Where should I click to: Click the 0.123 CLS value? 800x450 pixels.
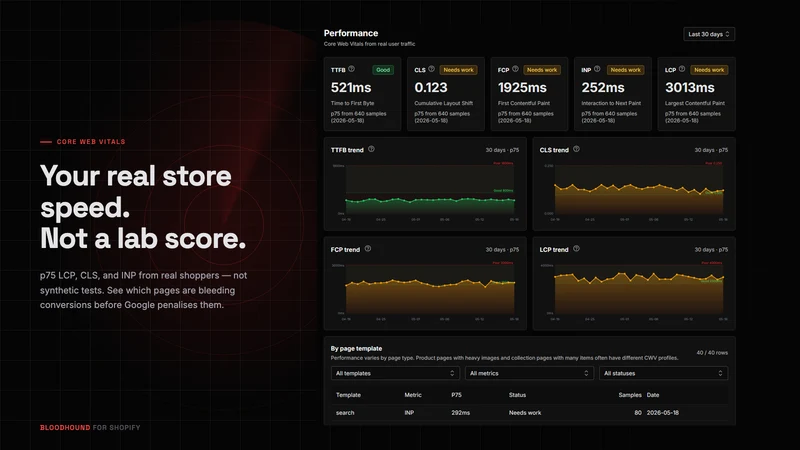(431, 88)
